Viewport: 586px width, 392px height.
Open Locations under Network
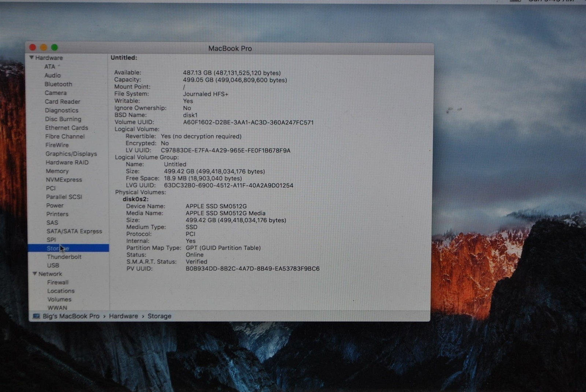pos(61,291)
